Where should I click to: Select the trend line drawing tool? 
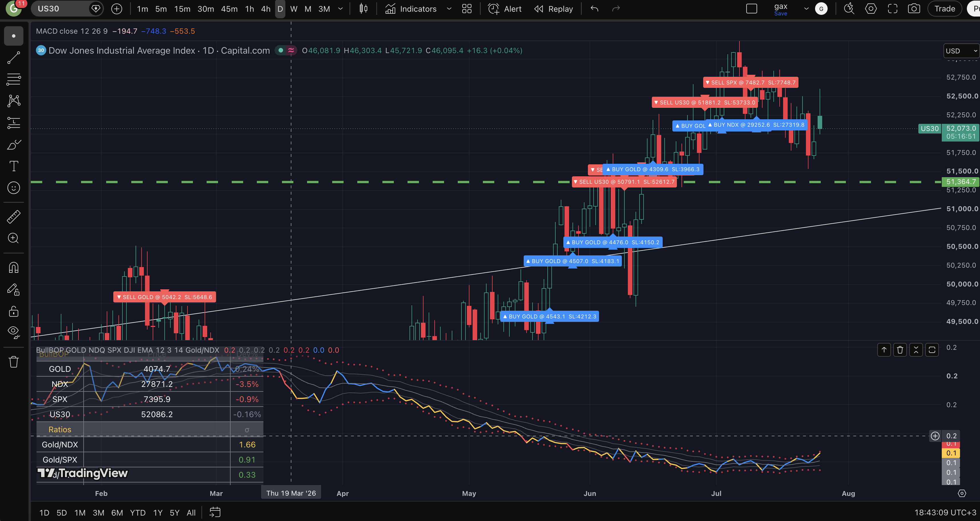[x=14, y=58]
